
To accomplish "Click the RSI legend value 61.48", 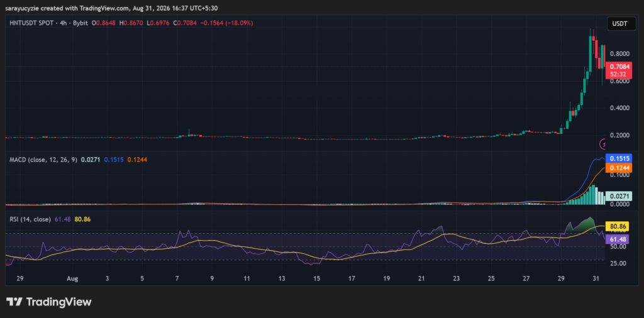I will point(62,219).
